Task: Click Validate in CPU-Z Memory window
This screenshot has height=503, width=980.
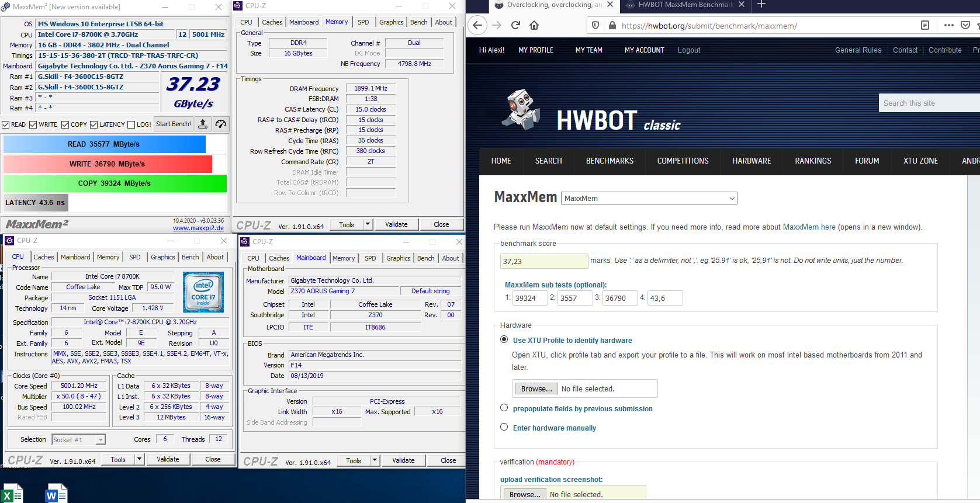Action: coord(396,224)
